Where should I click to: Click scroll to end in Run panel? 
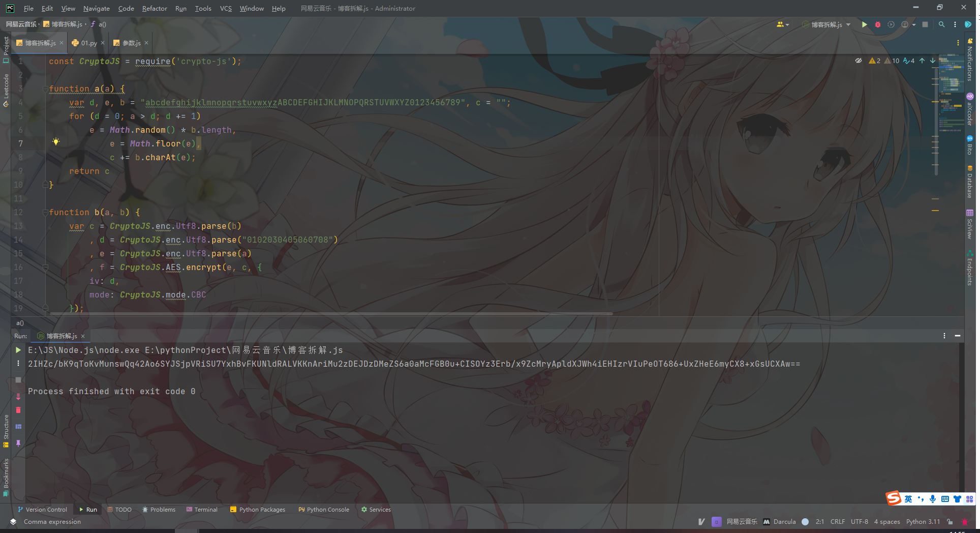point(18,396)
